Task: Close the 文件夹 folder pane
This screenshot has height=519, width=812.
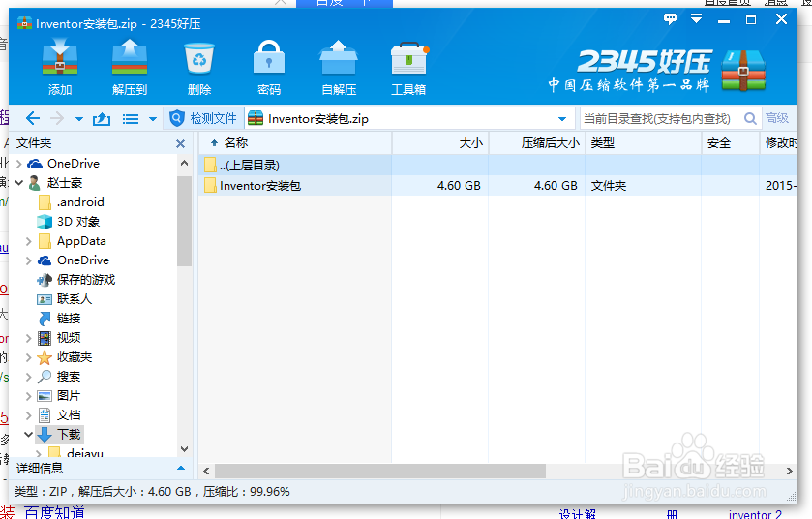Action: tap(180, 143)
